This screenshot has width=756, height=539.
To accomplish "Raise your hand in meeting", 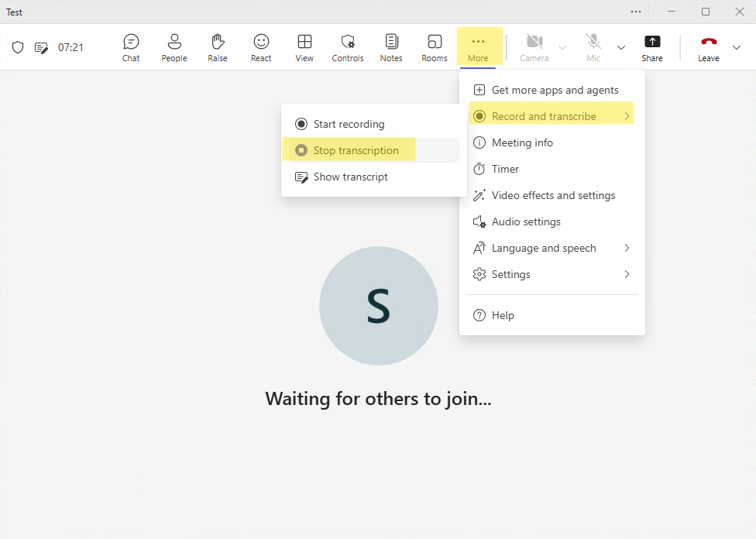I will tap(218, 47).
